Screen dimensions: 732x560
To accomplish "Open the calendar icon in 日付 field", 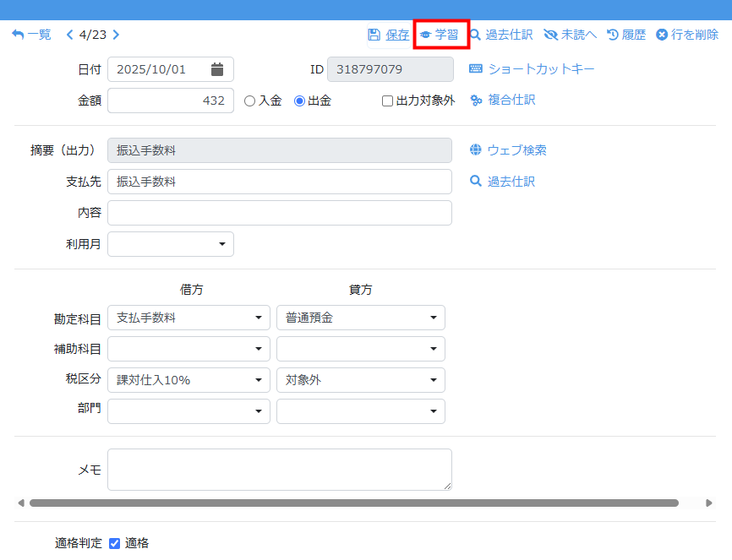I will [x=217, y=69].
